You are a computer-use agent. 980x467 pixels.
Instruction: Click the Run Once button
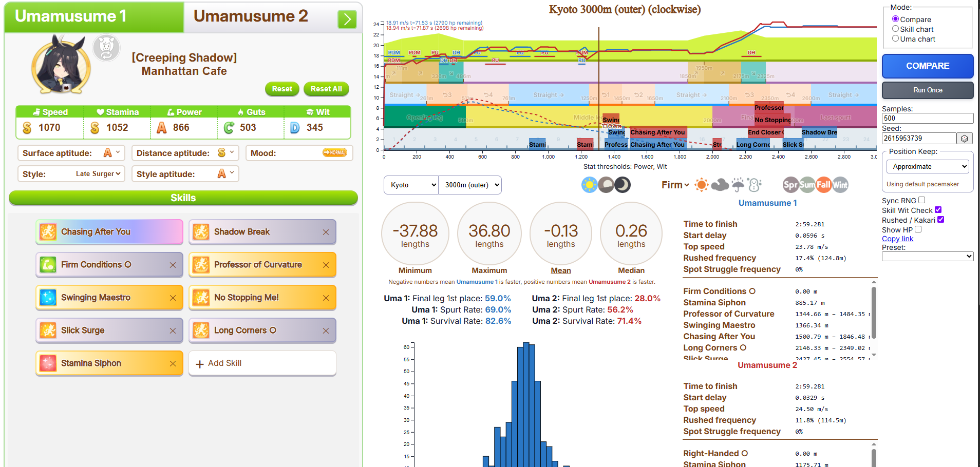point(928,90)
